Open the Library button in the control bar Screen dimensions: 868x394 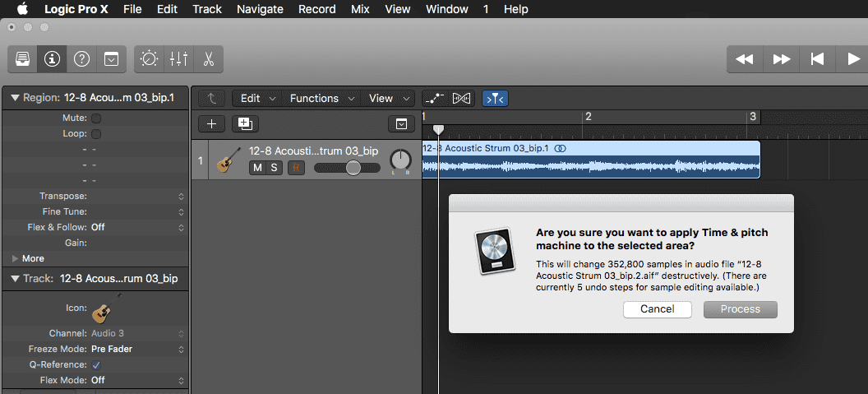[23, 58]
